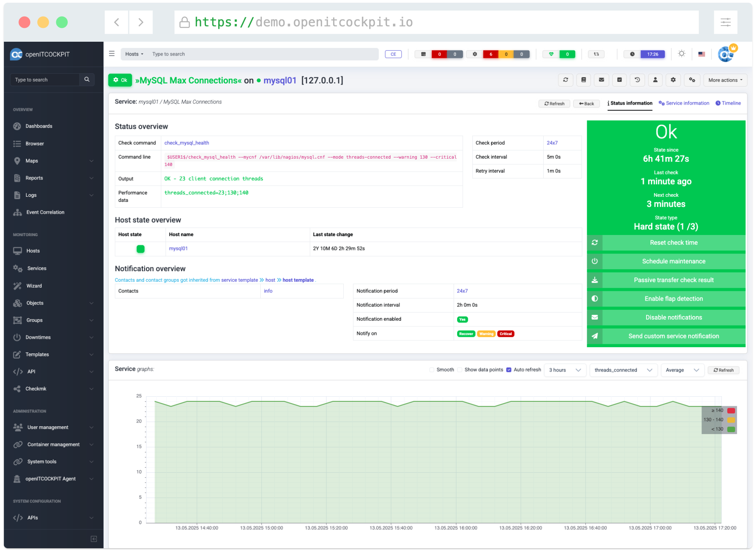Click the envelope notifications icon in header toolbar
Screen dimensions: 756x551
coord(601,80)
